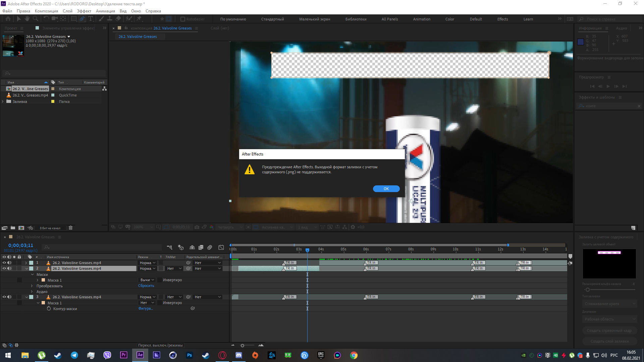Click delete trash icon in Project panel
This screenshot has width=644, height=362.
(x=70, y=228)
